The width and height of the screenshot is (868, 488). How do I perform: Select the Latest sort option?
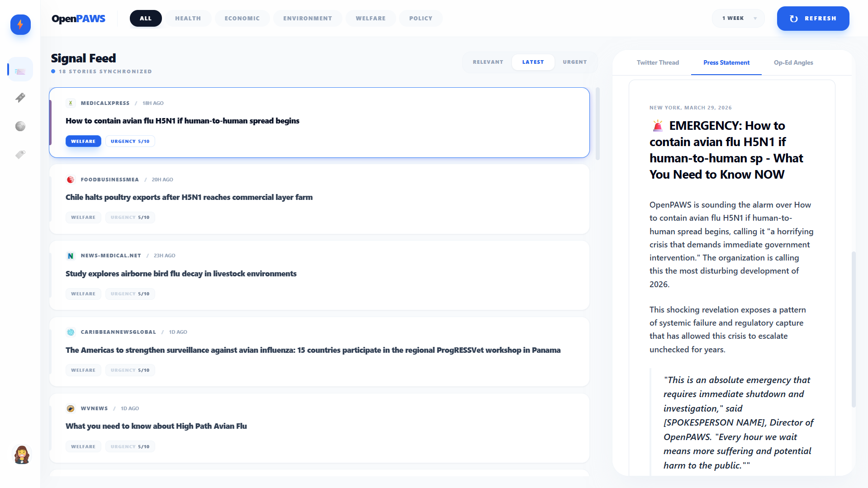coord(533,62)
